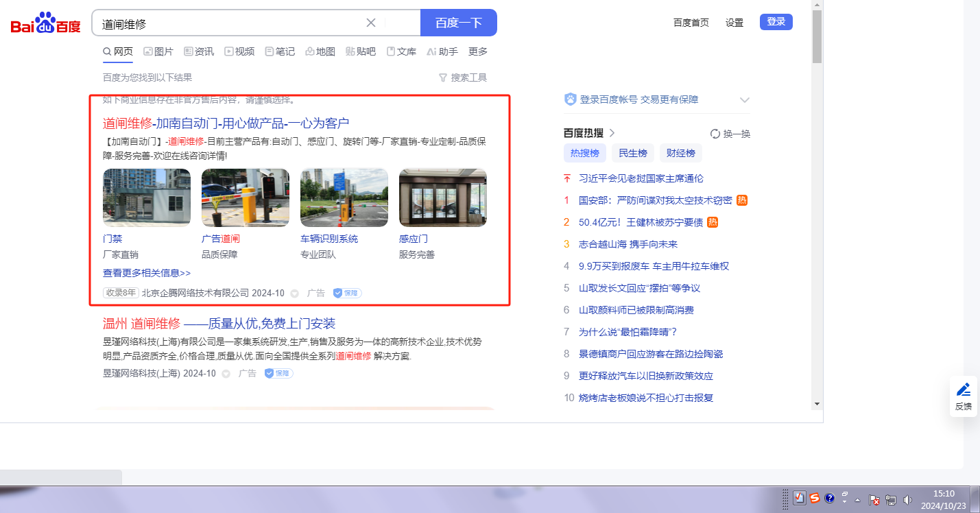Image resolution: width=980 pixels, height=513 pixels.
Task: Clear the search box with the X icon
Action: tap(371, 23)
